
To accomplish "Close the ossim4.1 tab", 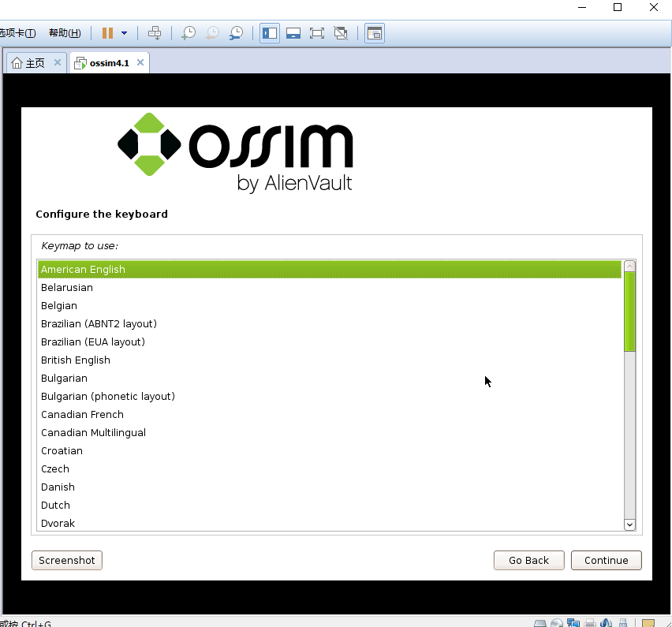I will click(140, 62).
